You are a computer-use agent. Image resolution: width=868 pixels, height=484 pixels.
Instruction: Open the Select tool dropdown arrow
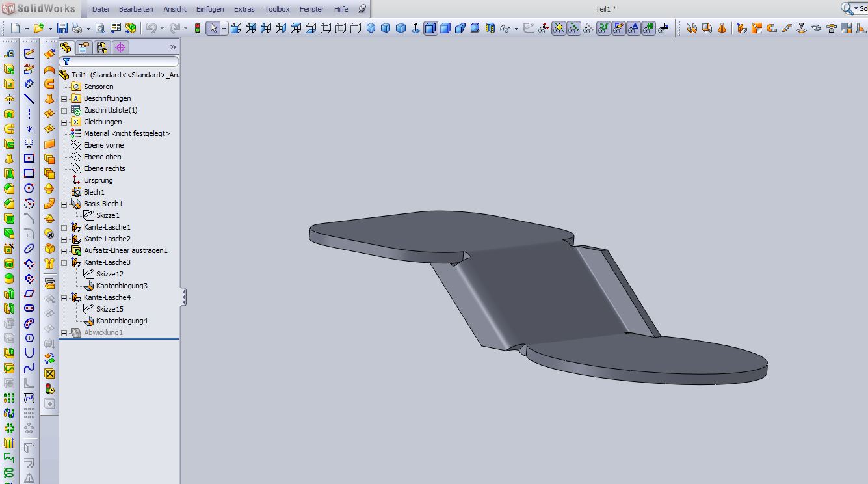point(224,29)
